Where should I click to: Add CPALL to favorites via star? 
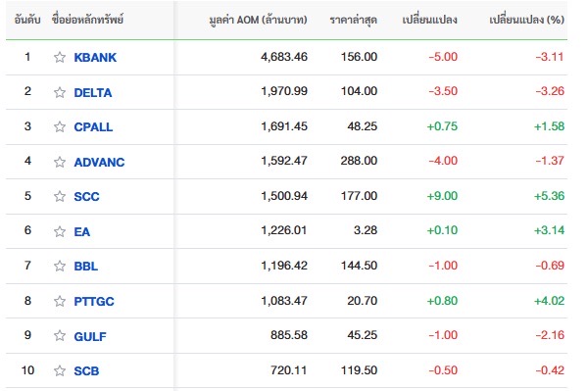[60, 126]
